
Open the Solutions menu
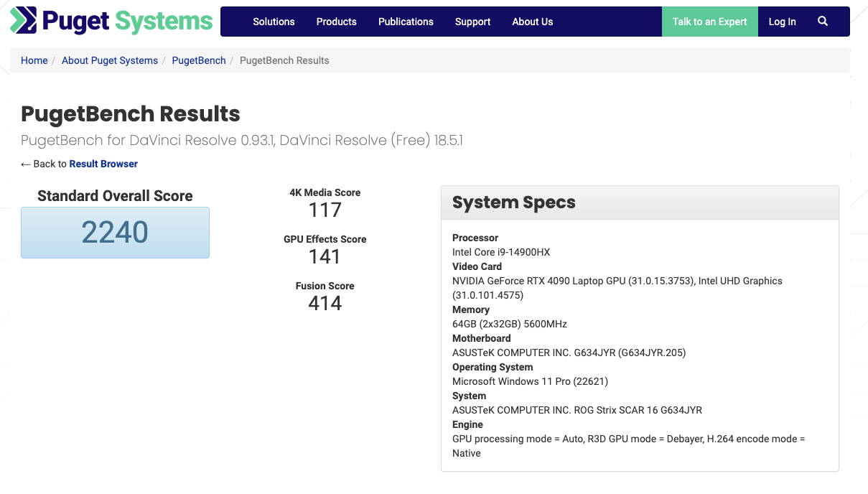coord(274,22)
